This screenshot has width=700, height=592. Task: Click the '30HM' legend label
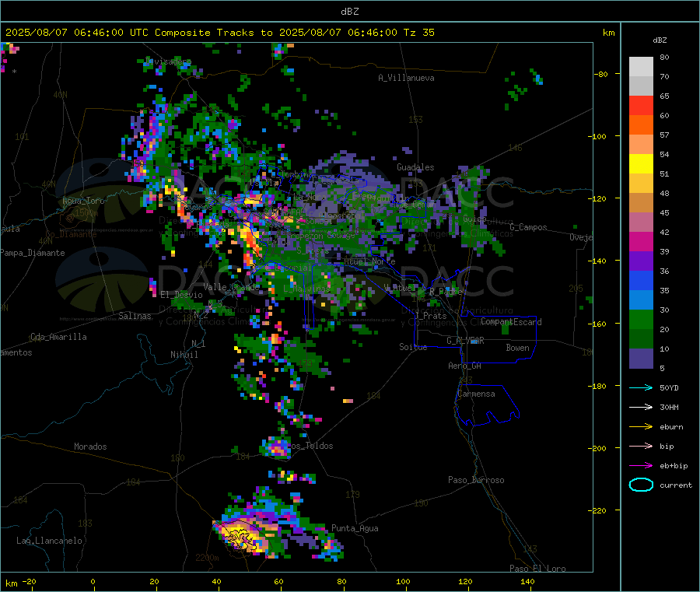[x=669, y=407]
